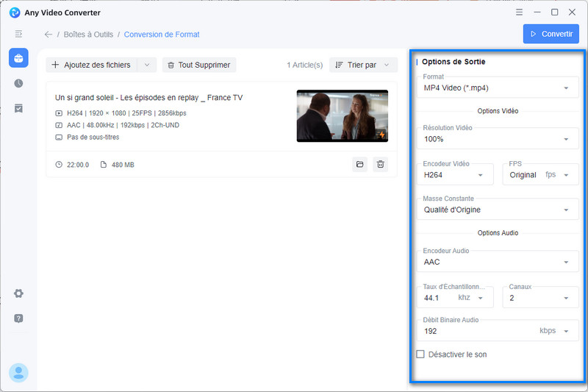Click the back arrow in breadcrumb
Image resolution: width=588 pixels, height=392 pixels.
[x=49, y=35]
